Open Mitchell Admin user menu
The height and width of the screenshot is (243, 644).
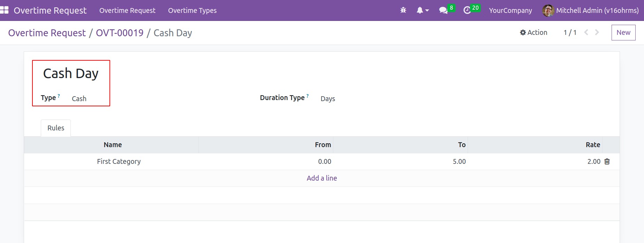(597, 10)
